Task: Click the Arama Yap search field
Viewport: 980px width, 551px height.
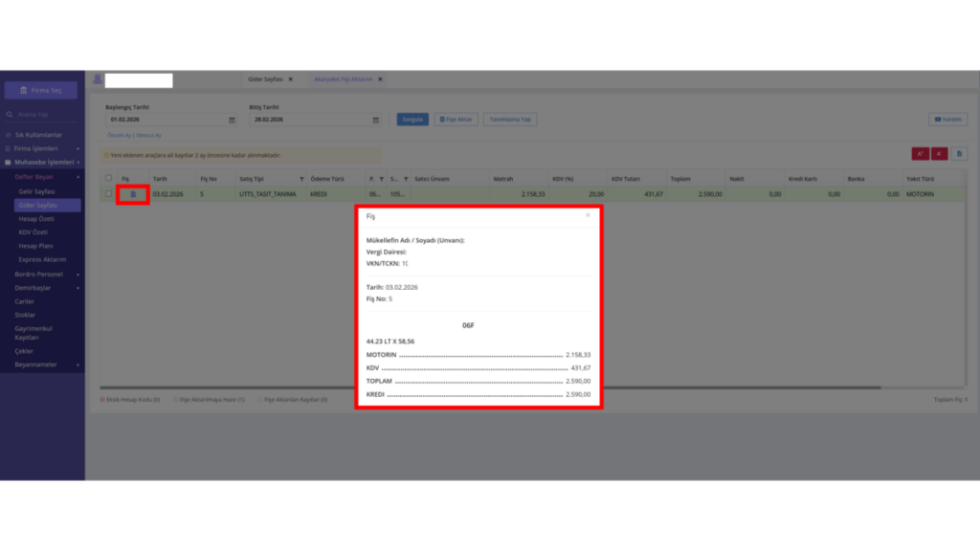Action: click(x=44, y=115)
